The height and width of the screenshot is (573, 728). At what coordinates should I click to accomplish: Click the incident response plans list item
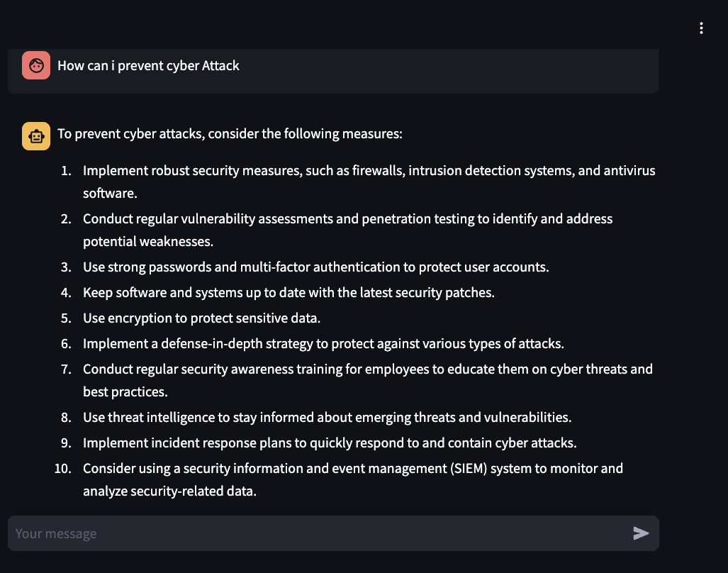(330, 443)
